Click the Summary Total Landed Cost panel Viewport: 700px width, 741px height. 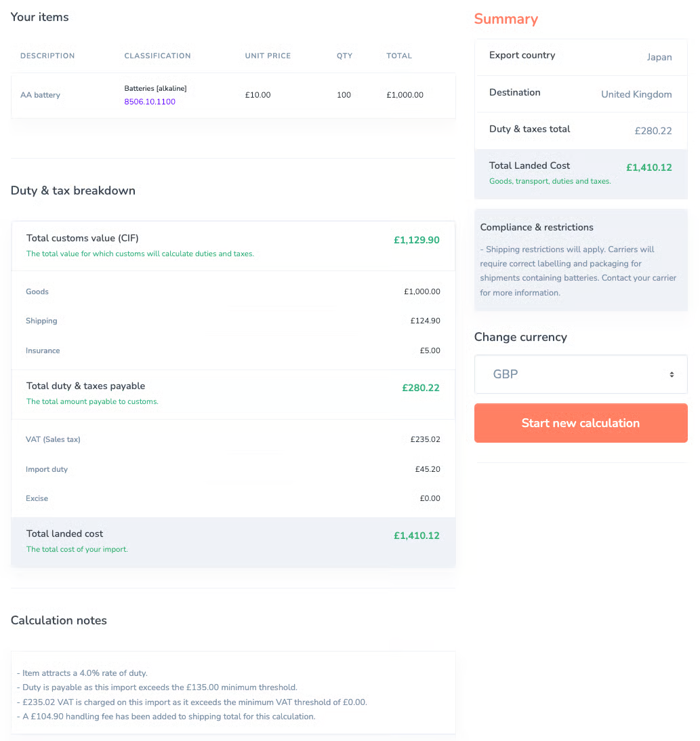point(581,174)
